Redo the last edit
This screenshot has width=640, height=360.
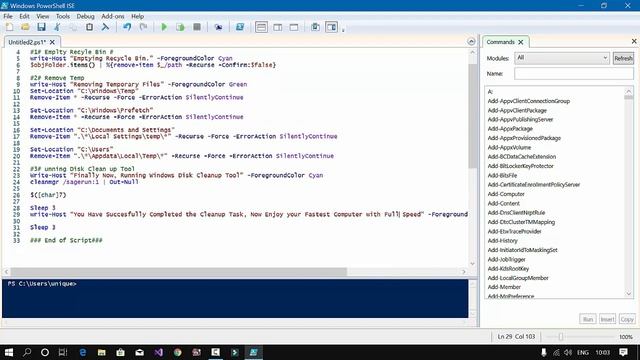(143, 27)
